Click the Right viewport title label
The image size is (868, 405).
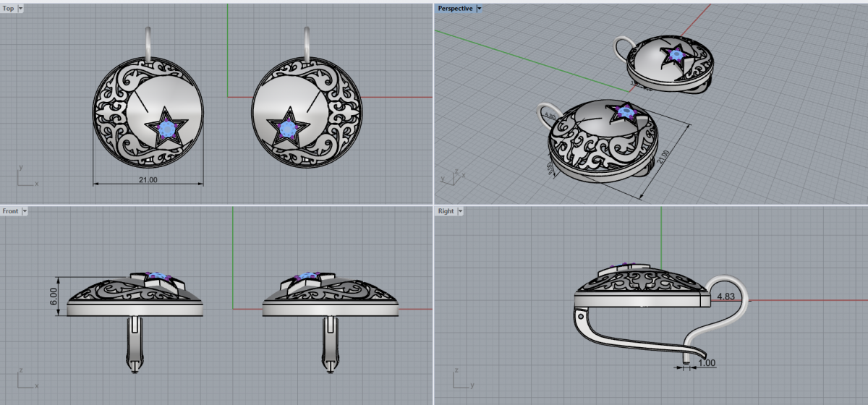[446, 211]
